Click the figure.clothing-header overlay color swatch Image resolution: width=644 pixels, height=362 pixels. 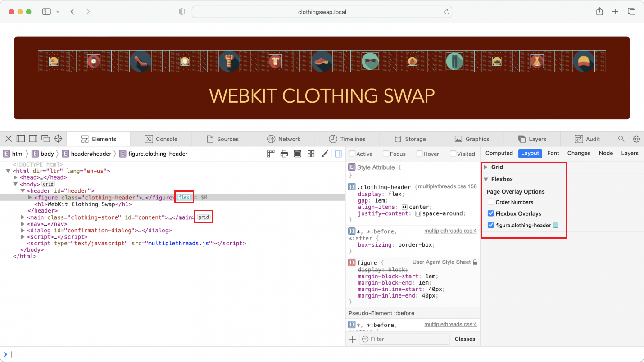pyautogui.click(x=555, y=225)
